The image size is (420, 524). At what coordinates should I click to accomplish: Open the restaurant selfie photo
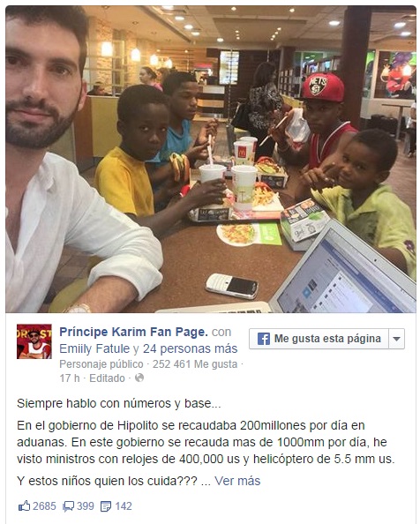coord(211,159)
